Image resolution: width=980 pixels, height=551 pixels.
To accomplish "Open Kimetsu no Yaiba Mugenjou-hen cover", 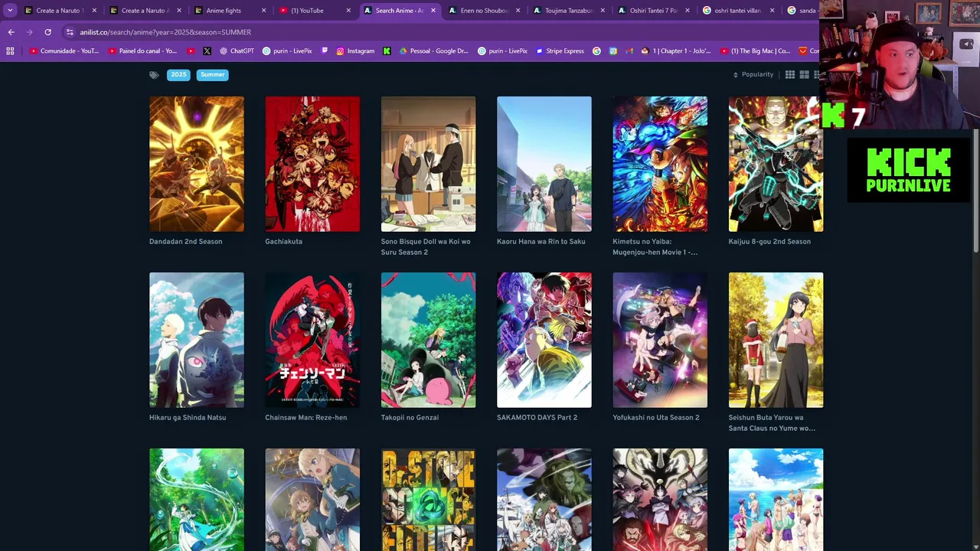I will (660, 164).
